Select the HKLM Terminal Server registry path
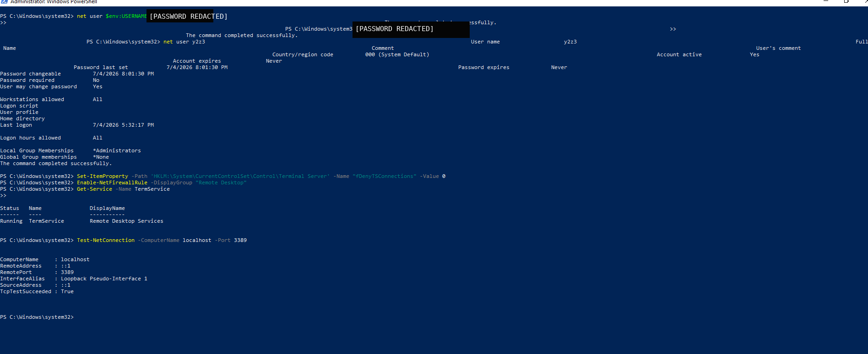 240,176
